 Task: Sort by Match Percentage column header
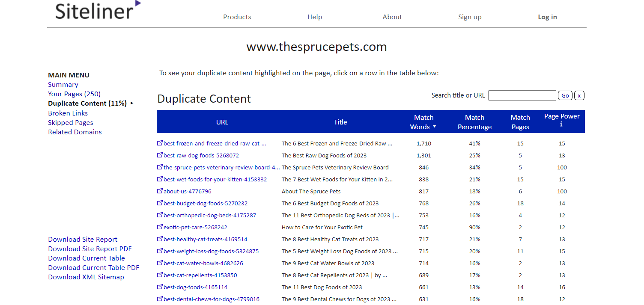tap(474, 122)
